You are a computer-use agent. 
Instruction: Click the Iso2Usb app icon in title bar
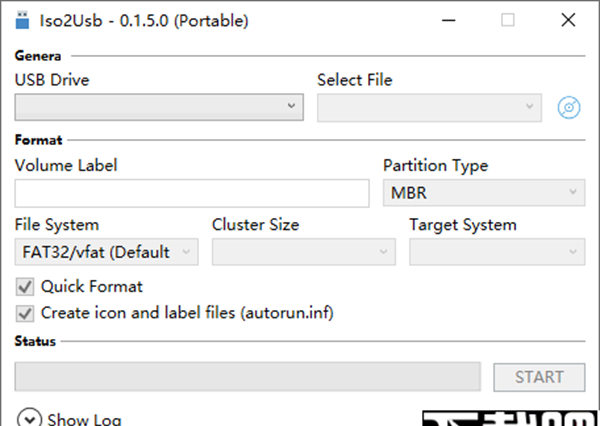pos(22,20)
